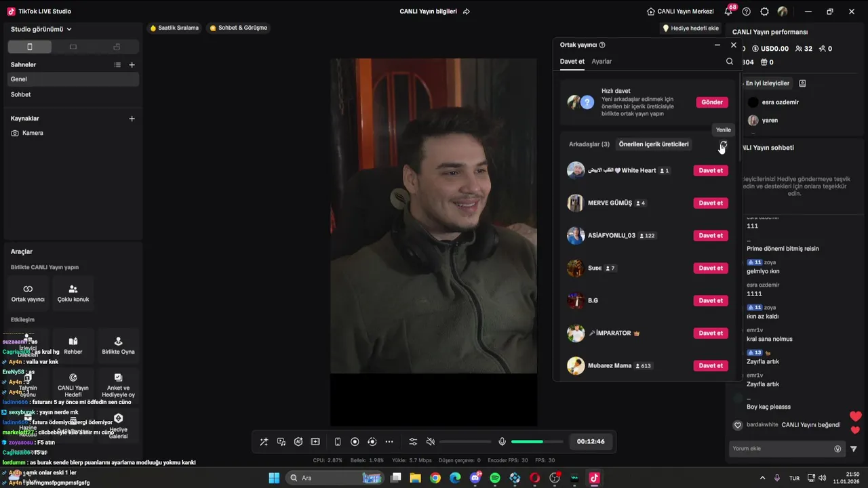Switch to Arkadaşlar (3) tab
The height and width of the screenshot is (488, 868).
(589, 144)
